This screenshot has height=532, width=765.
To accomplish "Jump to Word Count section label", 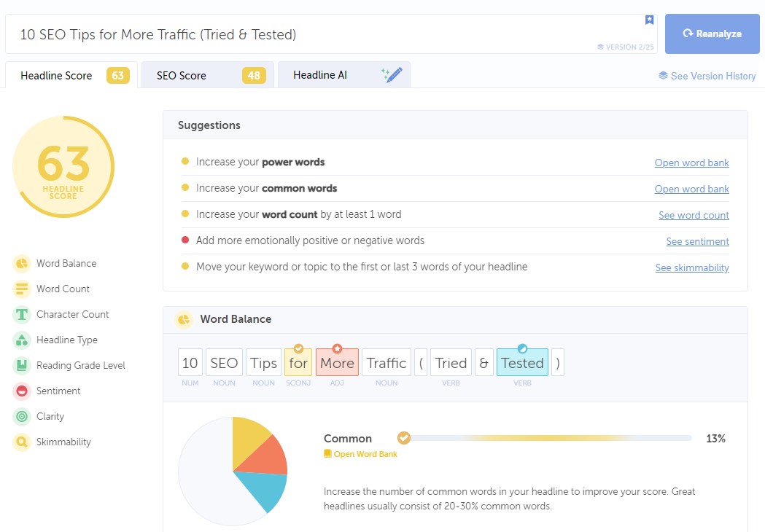I will 63,289.
